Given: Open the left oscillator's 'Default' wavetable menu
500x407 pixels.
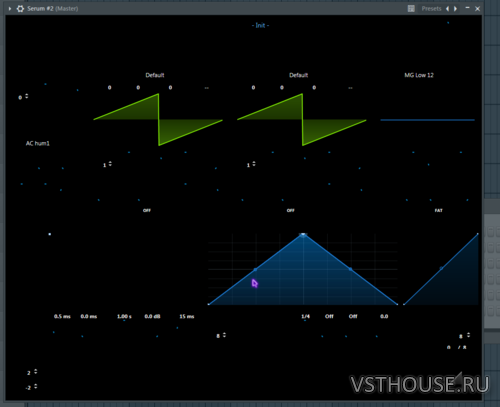Looking at the screenshot, I should pyautogui.click(x=155, y=75).
